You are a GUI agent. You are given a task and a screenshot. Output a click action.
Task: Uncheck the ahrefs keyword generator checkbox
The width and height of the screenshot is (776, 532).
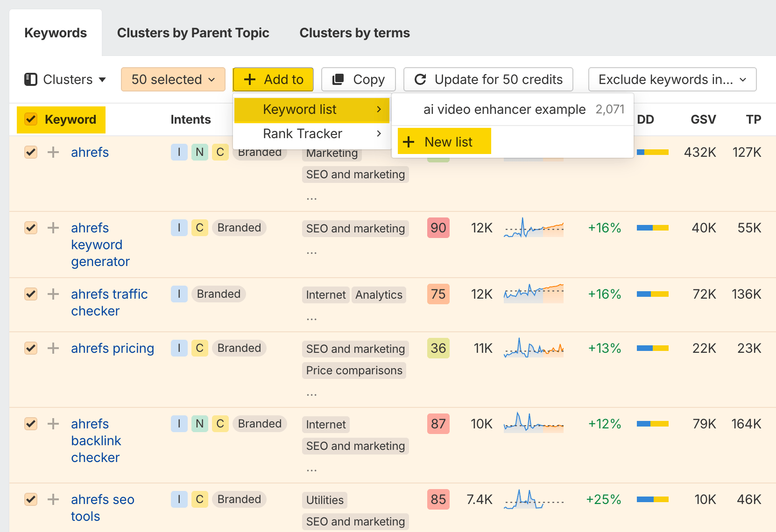31,228
